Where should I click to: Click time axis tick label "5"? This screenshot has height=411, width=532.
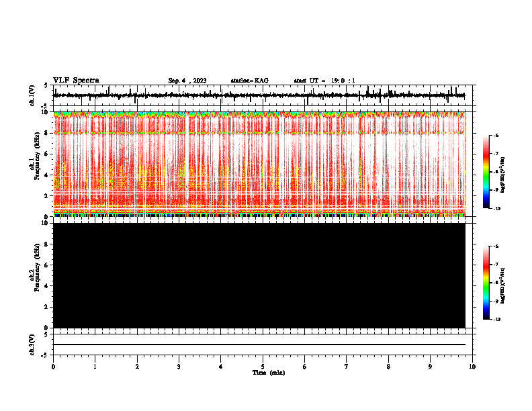263,367
